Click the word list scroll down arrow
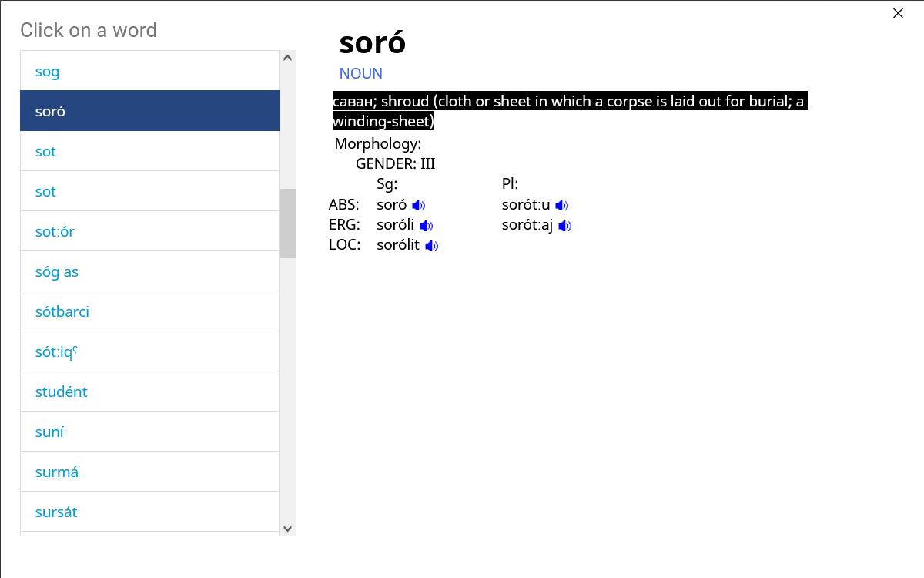The height and width of the screenshot is (578, 924). click(287, 529)
